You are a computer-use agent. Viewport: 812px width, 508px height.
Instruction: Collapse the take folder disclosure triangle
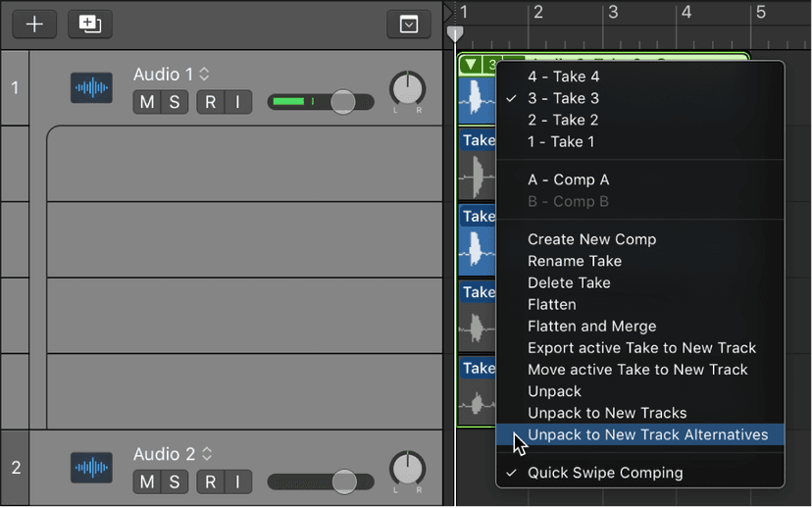pyautogui.click(x=471, y=65)
